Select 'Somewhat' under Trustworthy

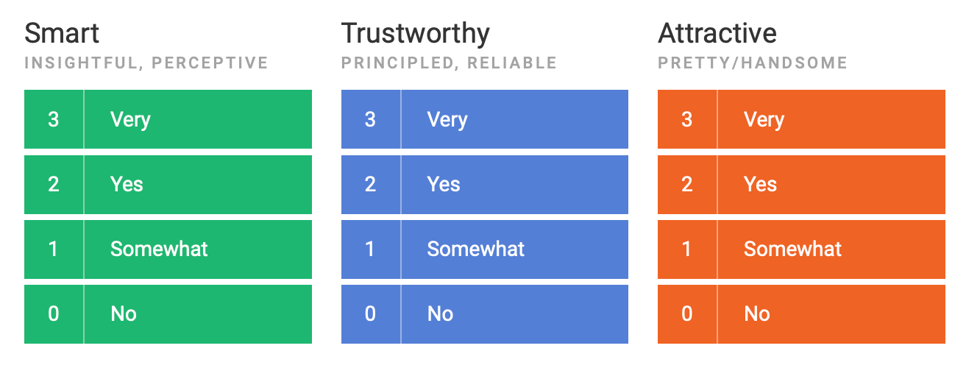[485, 249]
